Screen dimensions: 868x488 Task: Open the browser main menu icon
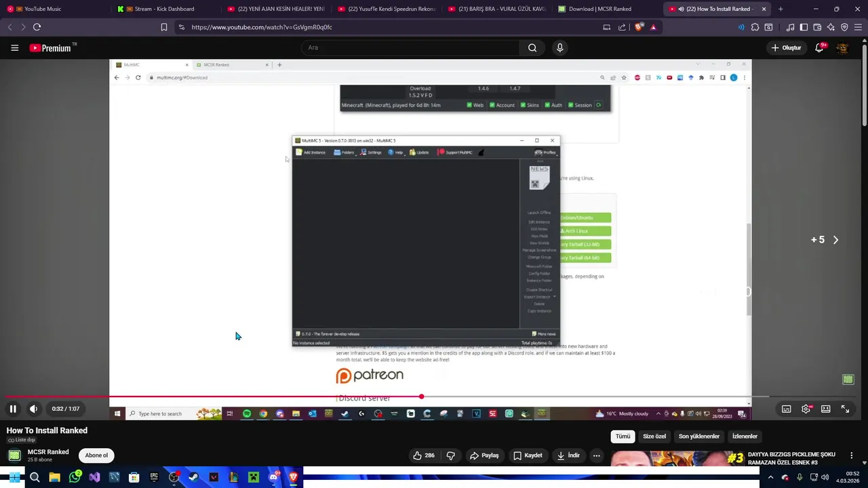[x=858, y=27]
